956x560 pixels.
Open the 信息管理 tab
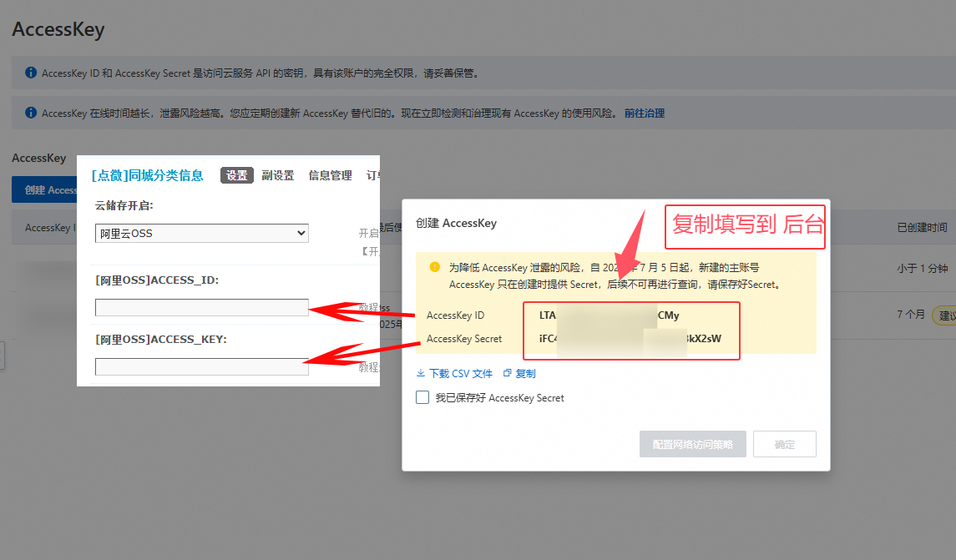(x=330, y=175)
